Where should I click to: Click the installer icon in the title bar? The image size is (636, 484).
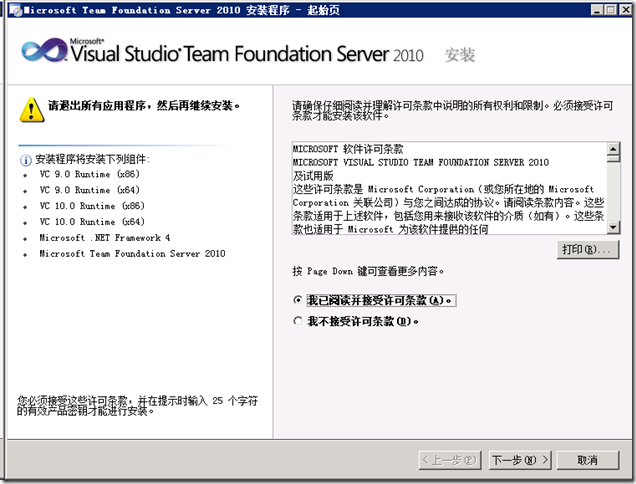pyautogui.click(x=16, y=10)
